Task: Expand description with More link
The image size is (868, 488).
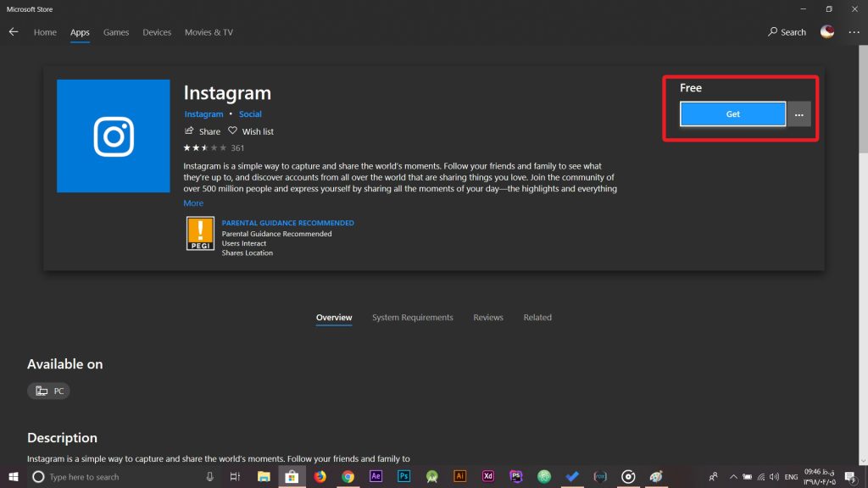Action: (x=193, y=203)
